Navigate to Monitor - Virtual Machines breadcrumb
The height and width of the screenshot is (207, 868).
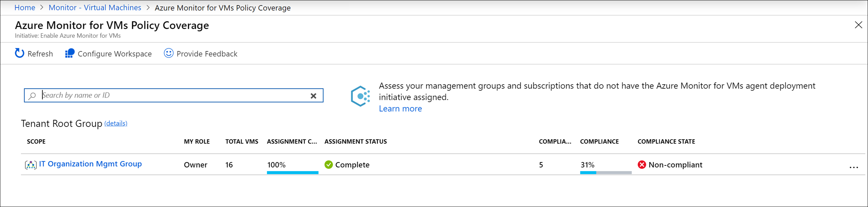point(95,8)
